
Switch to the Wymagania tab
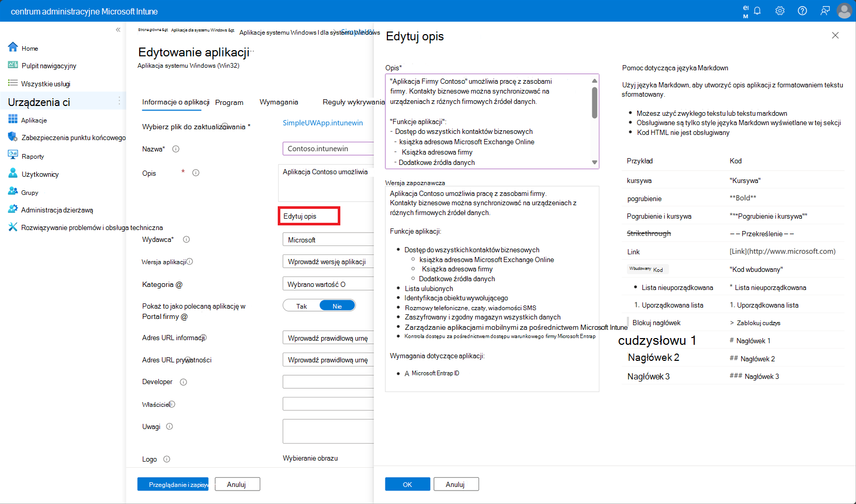coord(279,102)
